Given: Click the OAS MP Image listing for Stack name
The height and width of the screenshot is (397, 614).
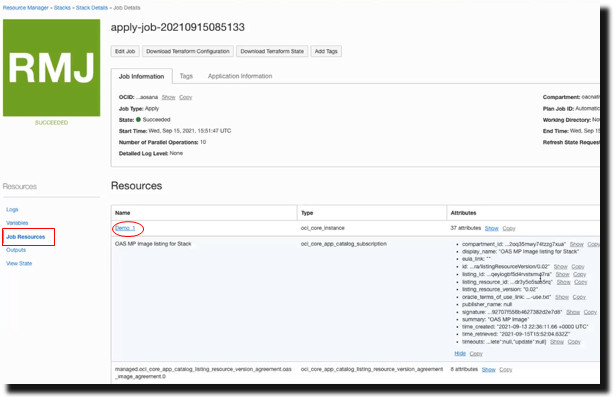Looking at the screenshot, I should [x=153, y=244].
